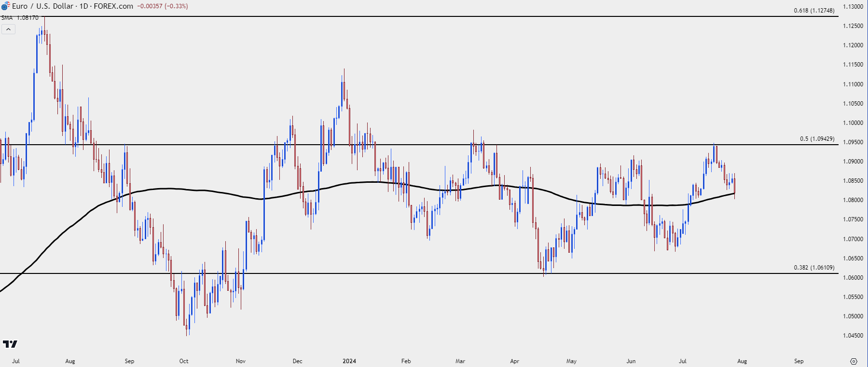Click the 1.05000 price axis label
The height and width of the screenshot is (367, 868).
click(853, 316)
